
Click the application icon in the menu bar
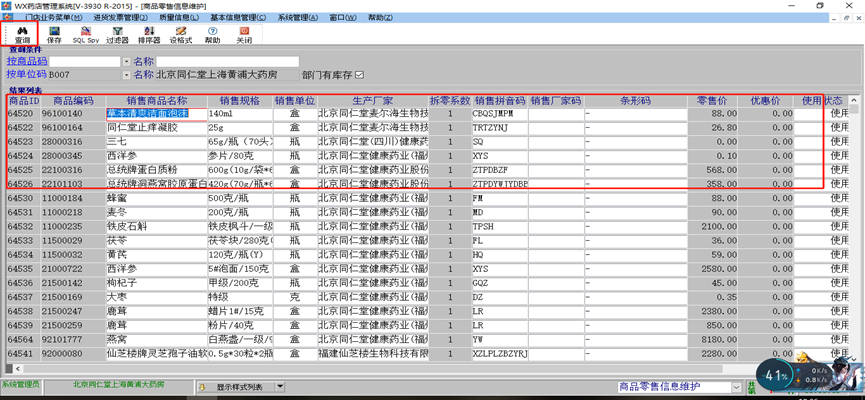click(x=7, y=17)
